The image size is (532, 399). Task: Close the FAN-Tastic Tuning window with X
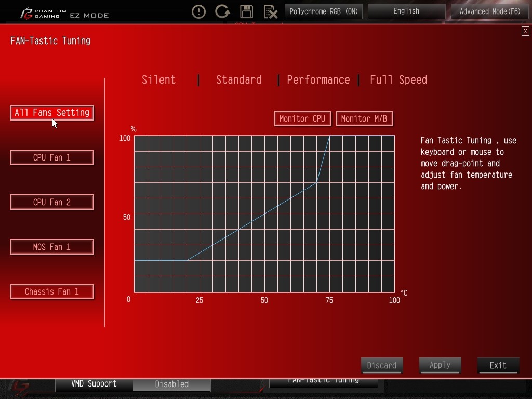point(525,31)
